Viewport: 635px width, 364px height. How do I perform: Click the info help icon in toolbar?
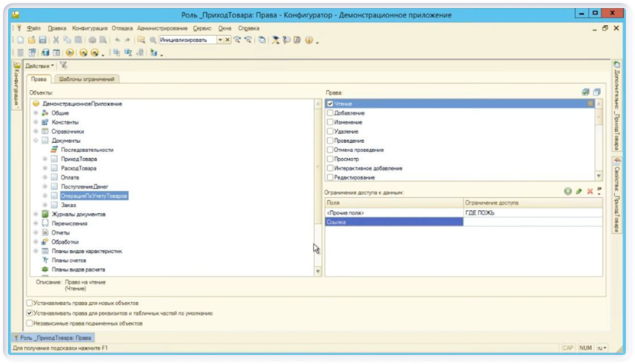(309, 40)
